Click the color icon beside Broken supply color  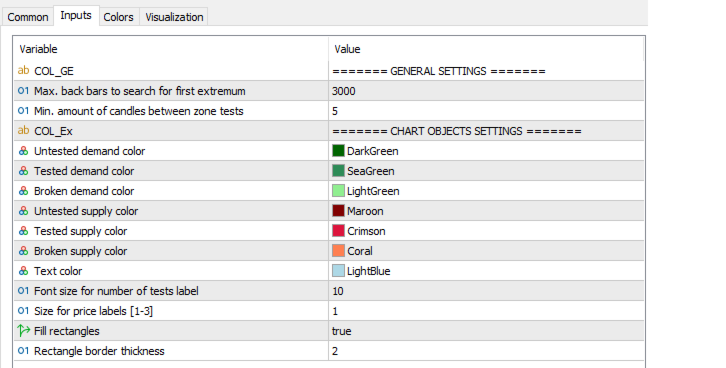tap(23, 251)
